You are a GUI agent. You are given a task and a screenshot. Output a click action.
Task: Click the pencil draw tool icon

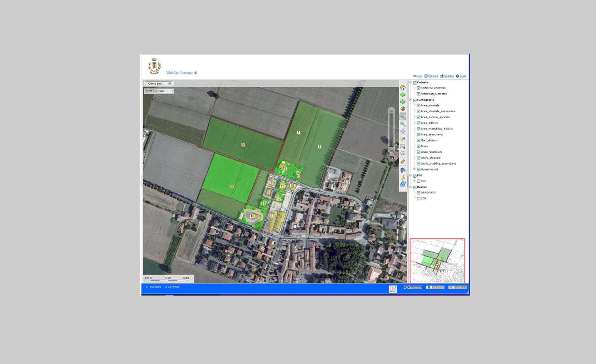click(403, 177)
